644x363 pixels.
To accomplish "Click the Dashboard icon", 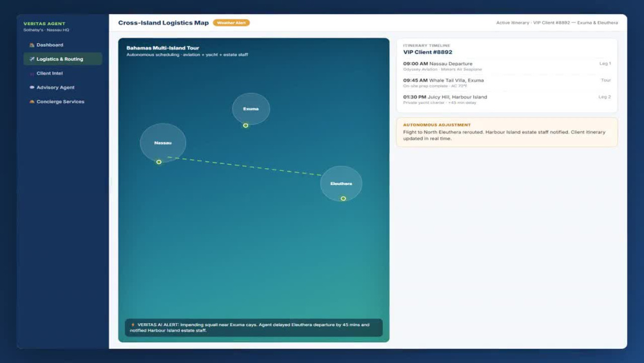I will [x=32, y=44].
